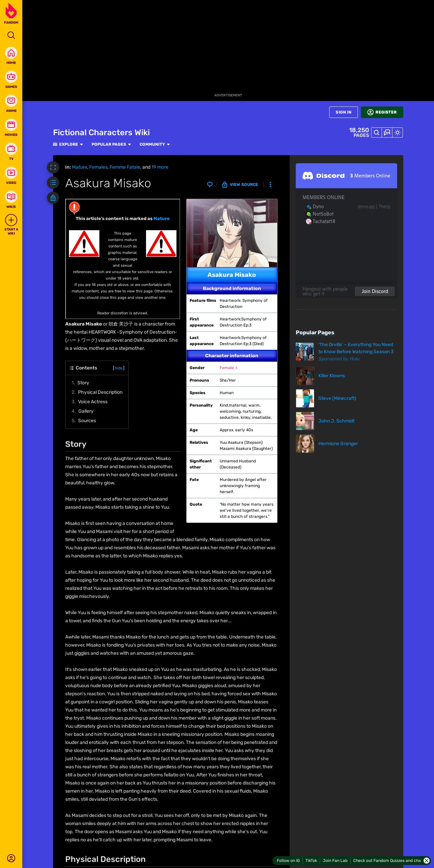
Task: Open the Femme Fatale category link
Action: point(125,167)
